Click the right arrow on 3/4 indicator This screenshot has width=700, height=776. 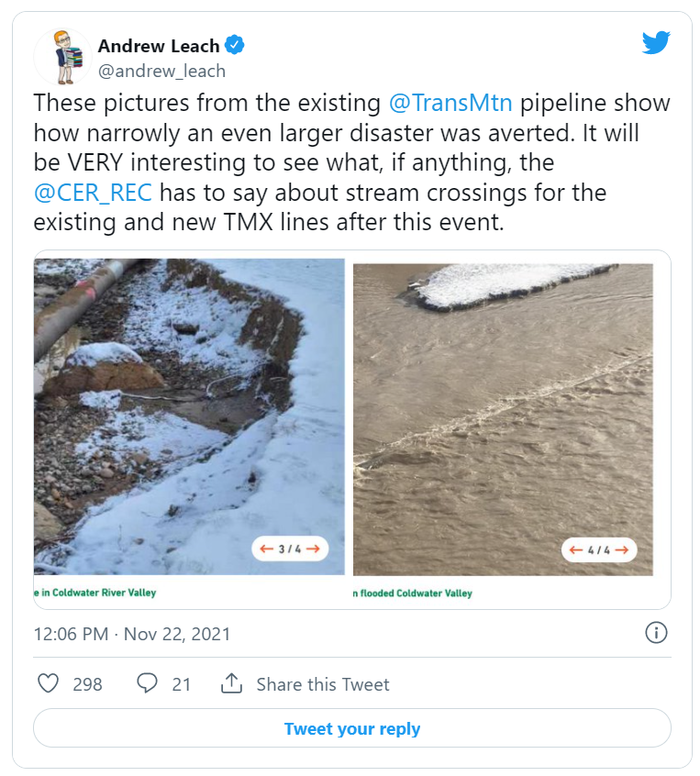[313, 549]
